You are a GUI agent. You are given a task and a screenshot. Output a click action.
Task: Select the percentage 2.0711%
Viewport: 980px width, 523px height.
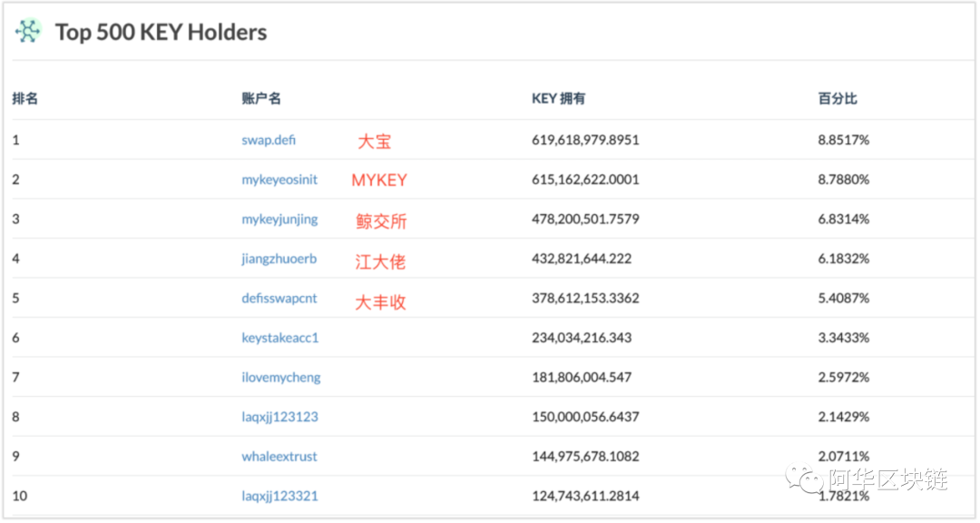[843, 457]
